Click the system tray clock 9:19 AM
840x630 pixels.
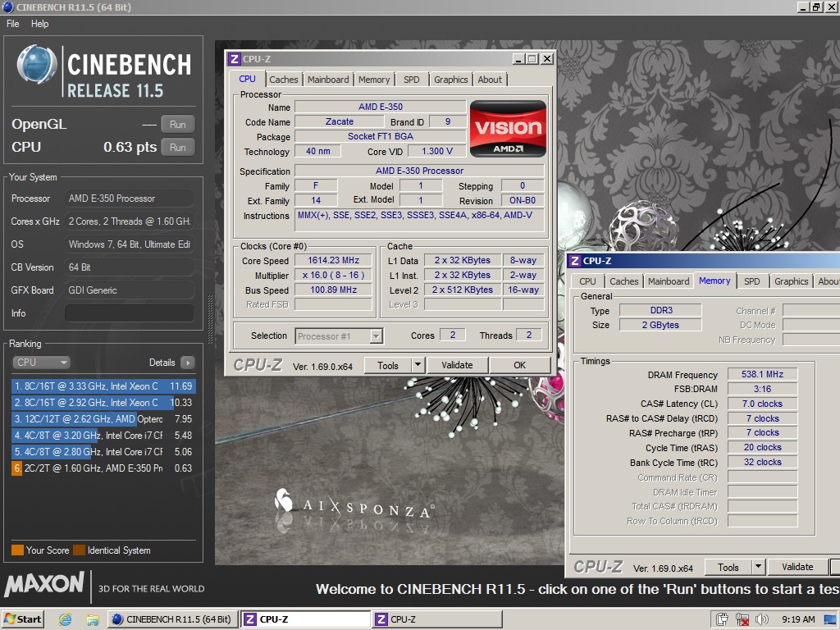798,620
